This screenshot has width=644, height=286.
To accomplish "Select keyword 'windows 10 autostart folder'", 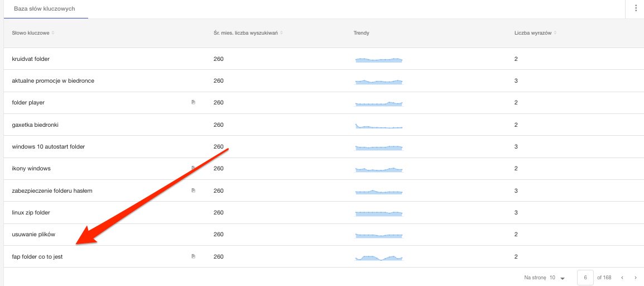I will point(49,146).
